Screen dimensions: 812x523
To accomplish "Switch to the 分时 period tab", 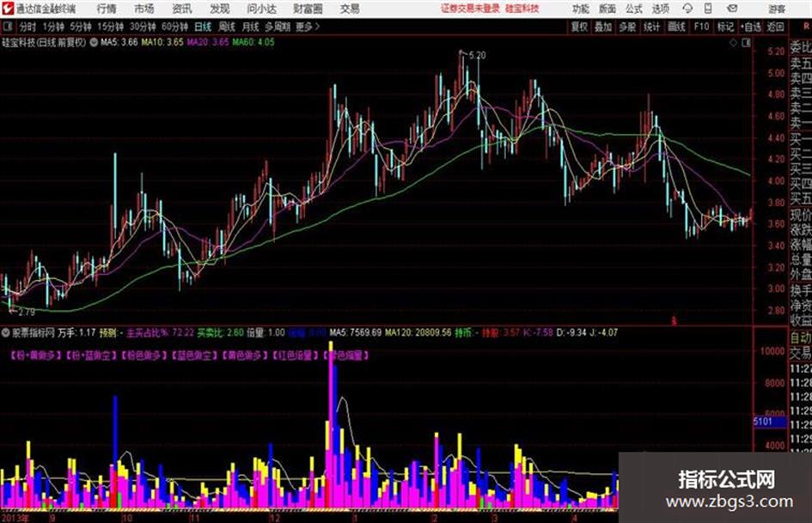I will click(27, 27).
